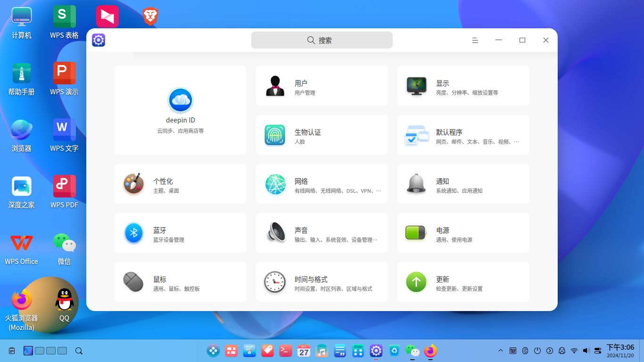Select the 微信 desktop icon

[64, 249]
